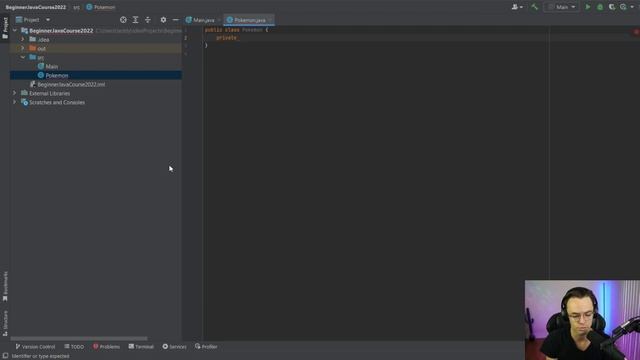The image size is (640, 360).
Task: Open the Profiler tool window
Action: click(206, 347)
